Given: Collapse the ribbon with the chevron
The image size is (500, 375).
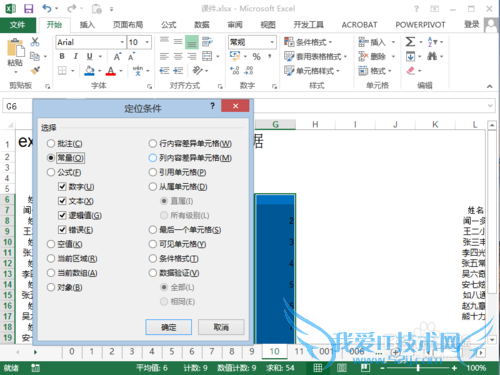Looking at the screenshot, I should 489,86.
